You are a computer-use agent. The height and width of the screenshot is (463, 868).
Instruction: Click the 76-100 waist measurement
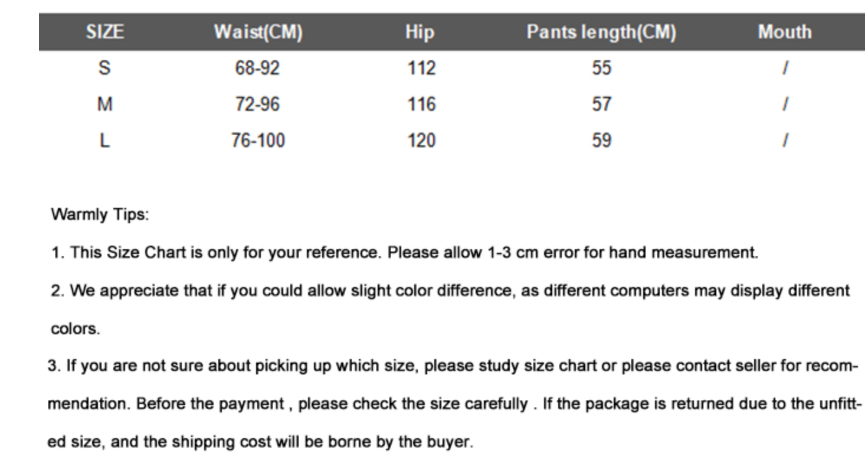(x=257, y=141)
